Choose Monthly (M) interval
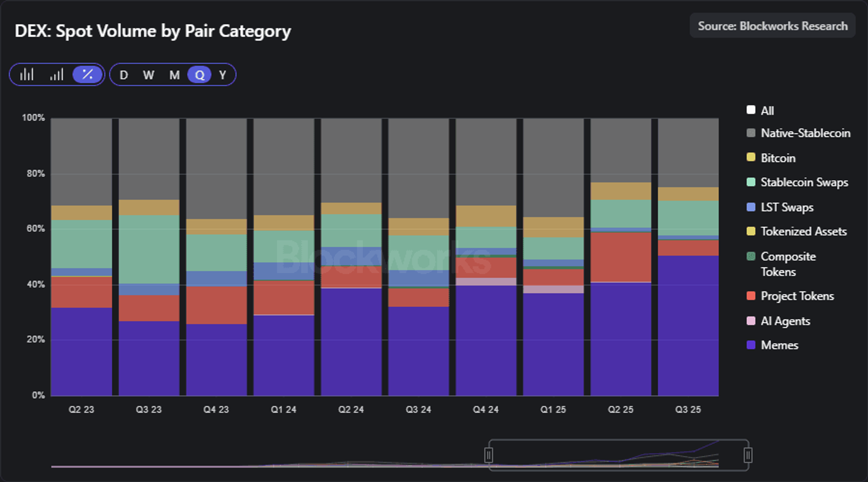 [x=174, y=75]
